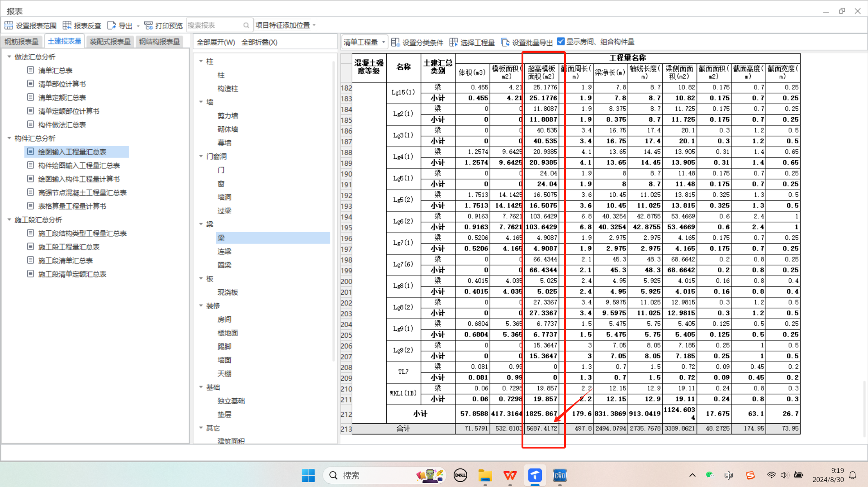Open CAD application from taskbar
Viewport: 868px width, 487px height.
560,475
